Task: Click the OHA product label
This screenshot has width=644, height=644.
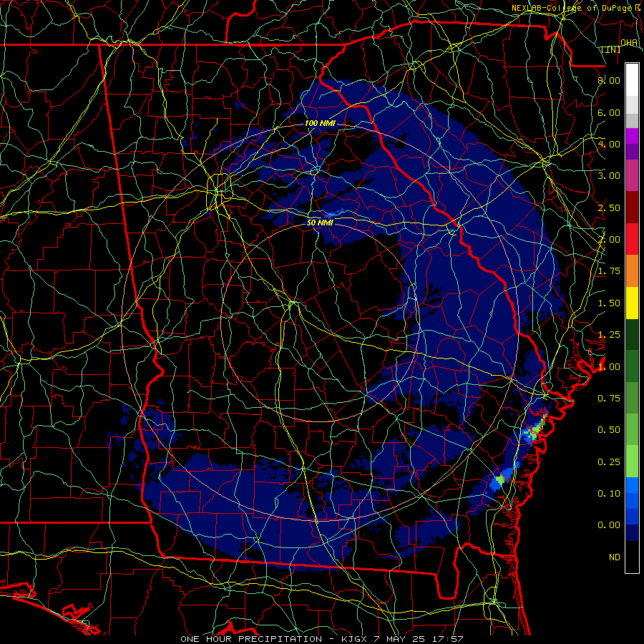Action: coord(629,42)
